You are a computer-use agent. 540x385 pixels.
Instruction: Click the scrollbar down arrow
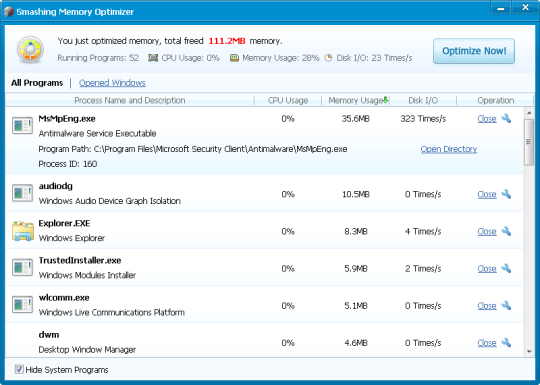pos(529,352)
